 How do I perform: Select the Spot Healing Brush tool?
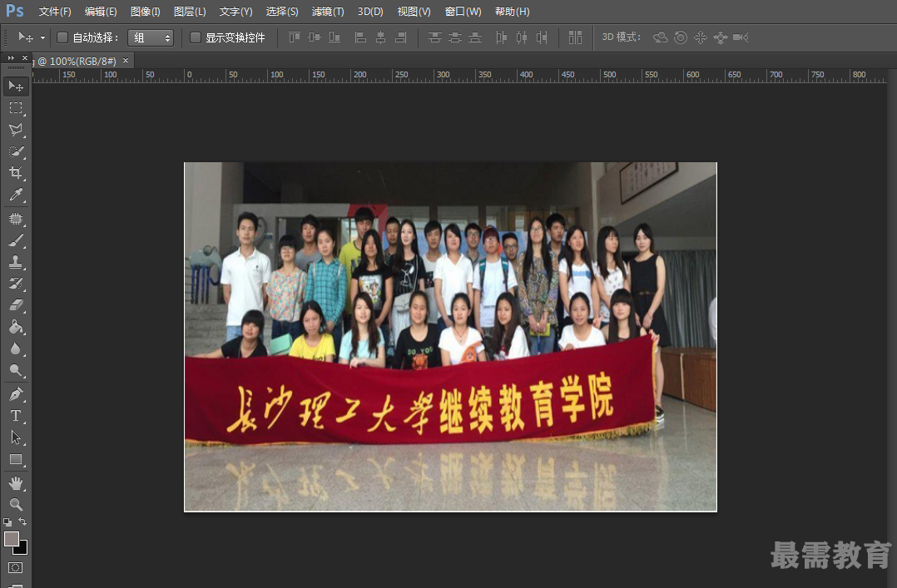coord(16,219)
